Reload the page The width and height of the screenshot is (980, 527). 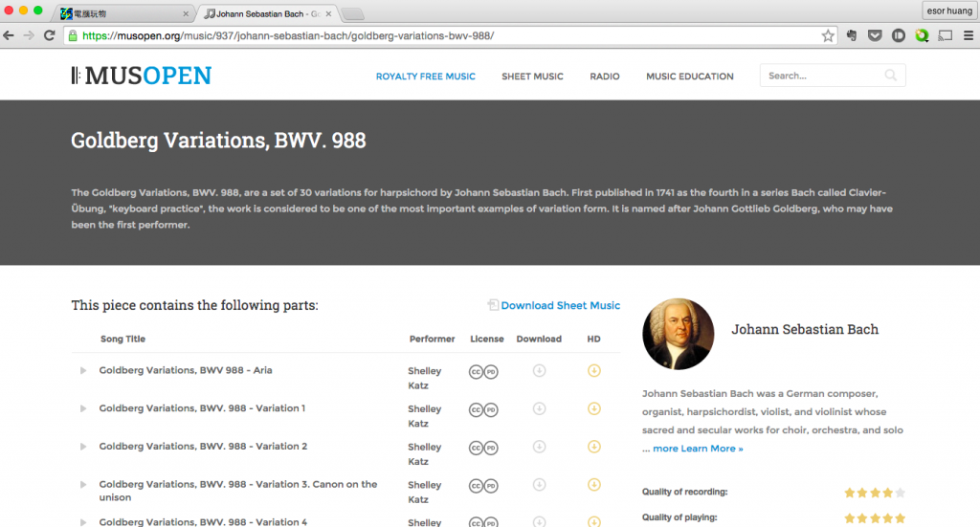(50, 35)
